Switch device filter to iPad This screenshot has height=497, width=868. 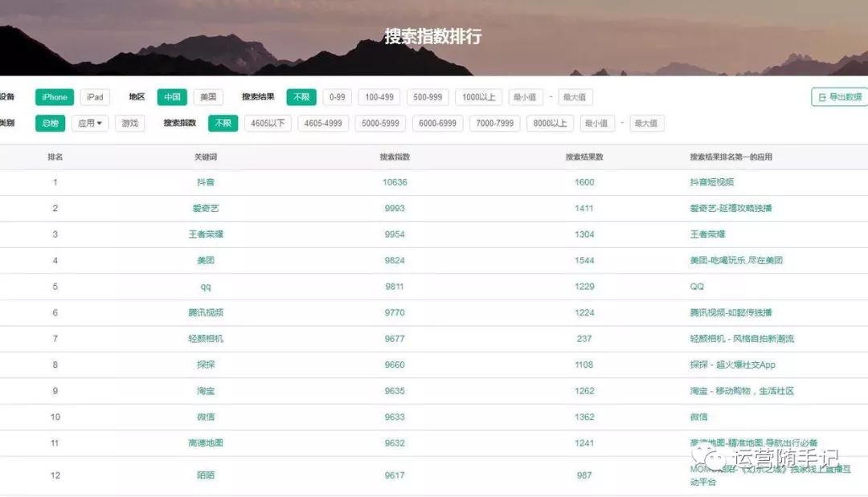click(95, 97)
